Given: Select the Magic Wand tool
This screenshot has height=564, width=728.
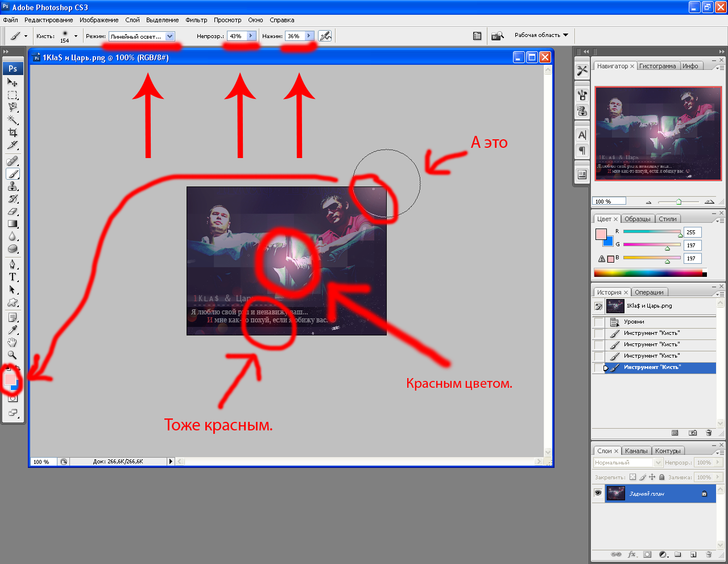Looking at the screenshot, I should pyautogui.click(x=13, y=119).
